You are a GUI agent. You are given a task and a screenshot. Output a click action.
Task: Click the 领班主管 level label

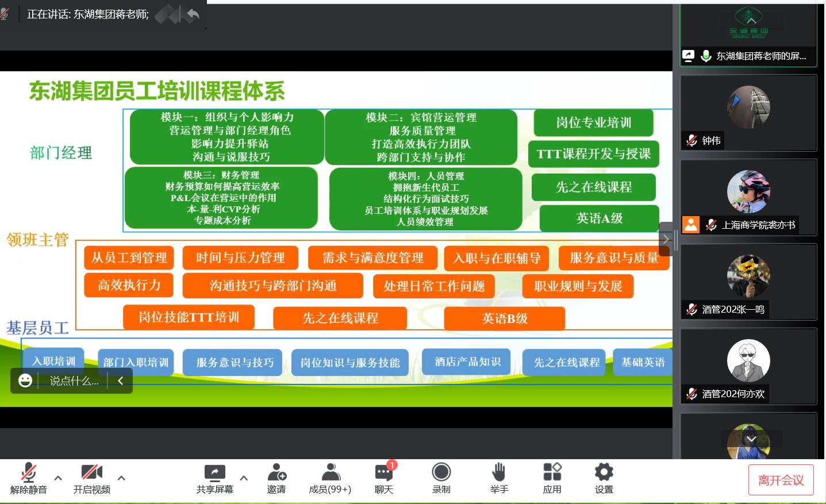click(x=38, y=240)
